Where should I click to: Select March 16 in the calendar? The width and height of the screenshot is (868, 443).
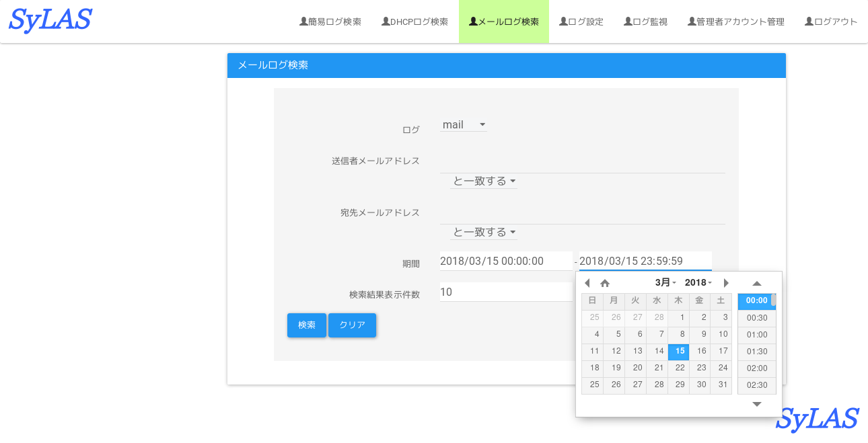tap(700, 351)
